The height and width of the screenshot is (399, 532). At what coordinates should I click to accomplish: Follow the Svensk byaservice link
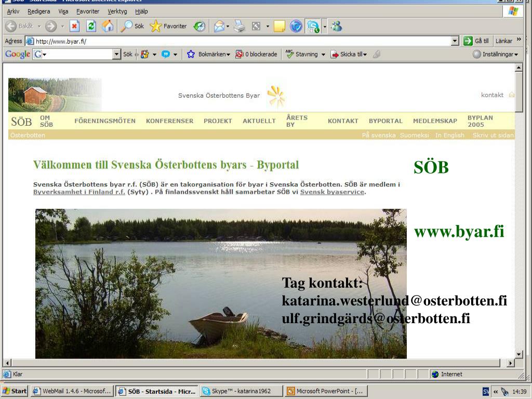[x=332, y=192]
